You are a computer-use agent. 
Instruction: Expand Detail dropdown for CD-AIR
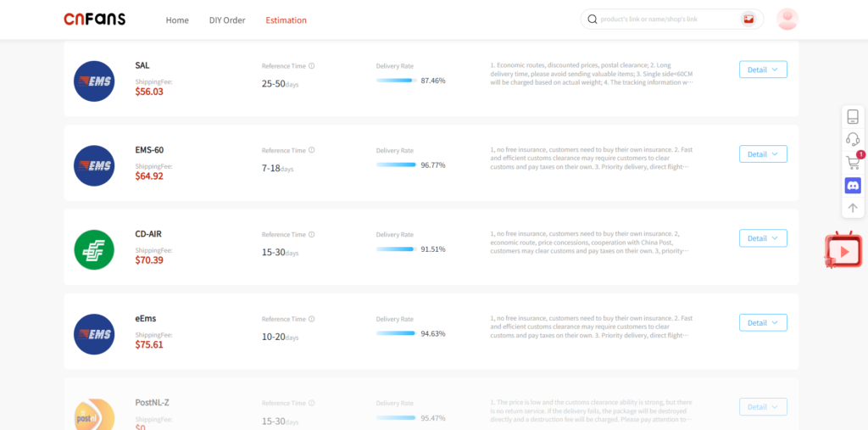point(763,238)
